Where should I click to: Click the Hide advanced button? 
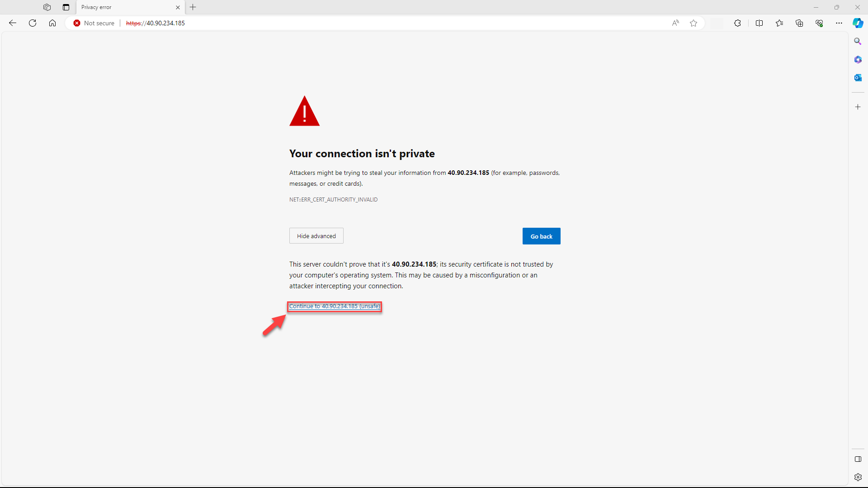coord(316,235)
